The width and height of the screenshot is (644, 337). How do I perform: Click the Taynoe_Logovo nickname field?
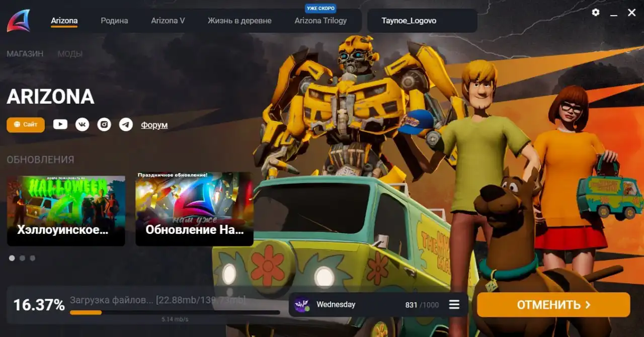[422, 21]
